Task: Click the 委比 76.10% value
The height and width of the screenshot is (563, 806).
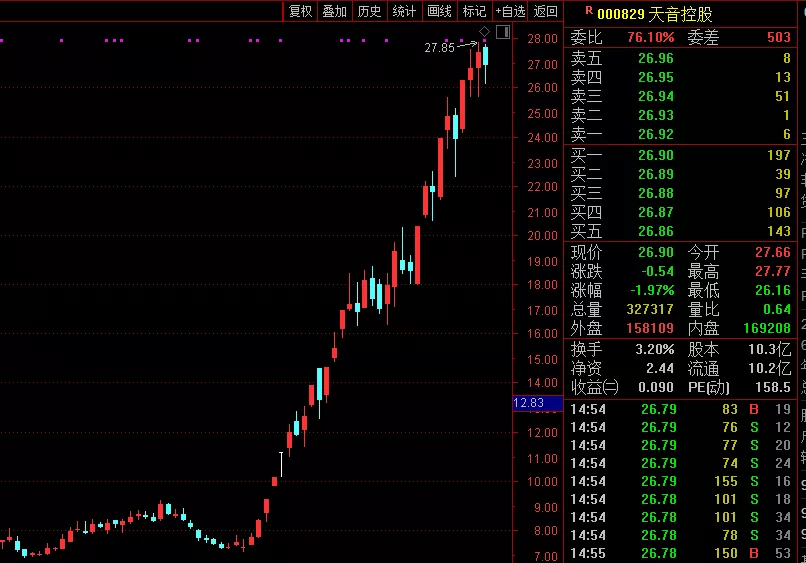Action: point(650,37)
